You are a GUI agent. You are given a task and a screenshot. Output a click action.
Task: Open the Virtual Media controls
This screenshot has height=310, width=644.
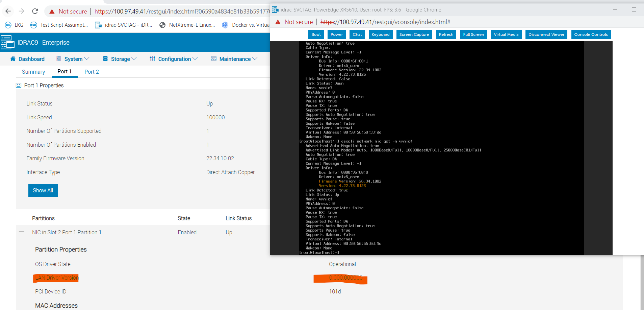[506, 34]
